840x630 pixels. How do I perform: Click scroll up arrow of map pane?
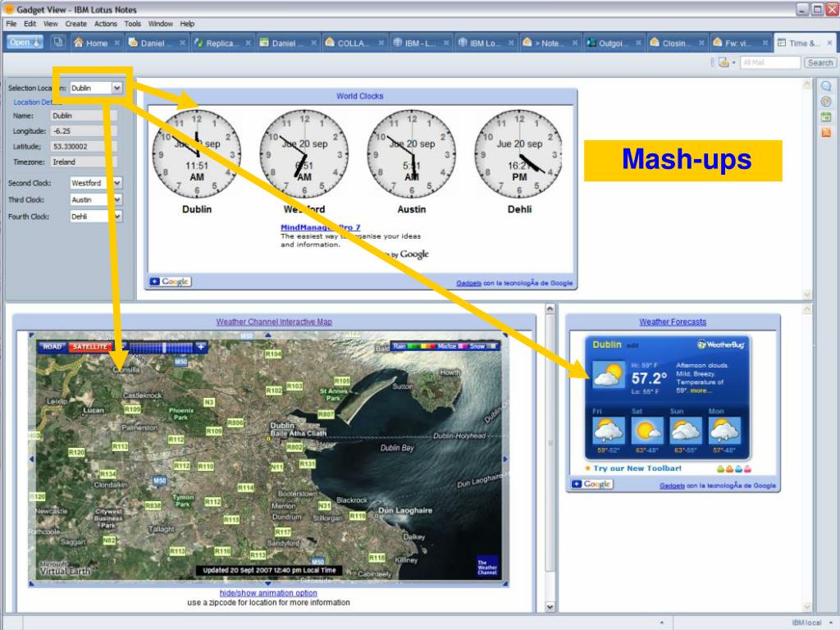coord(550,309)
